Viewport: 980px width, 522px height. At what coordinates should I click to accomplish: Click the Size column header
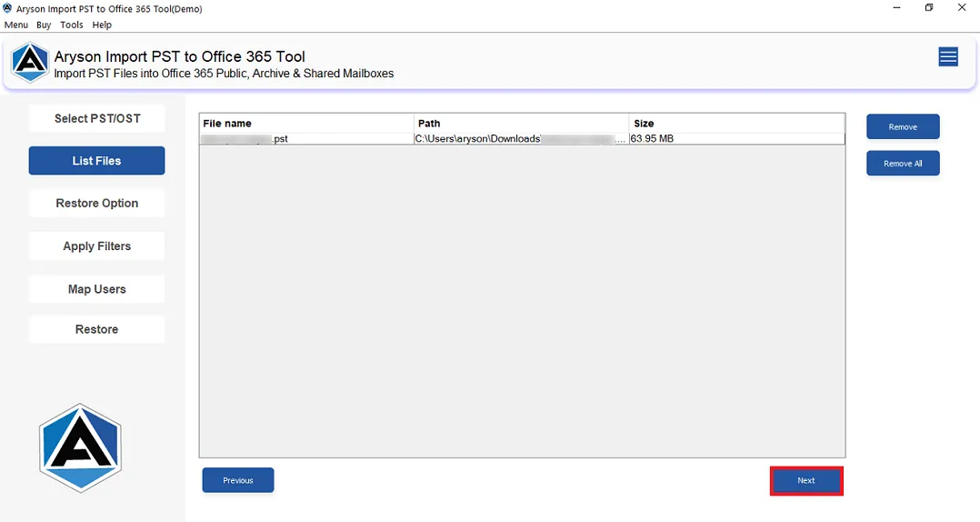[737, 123]
